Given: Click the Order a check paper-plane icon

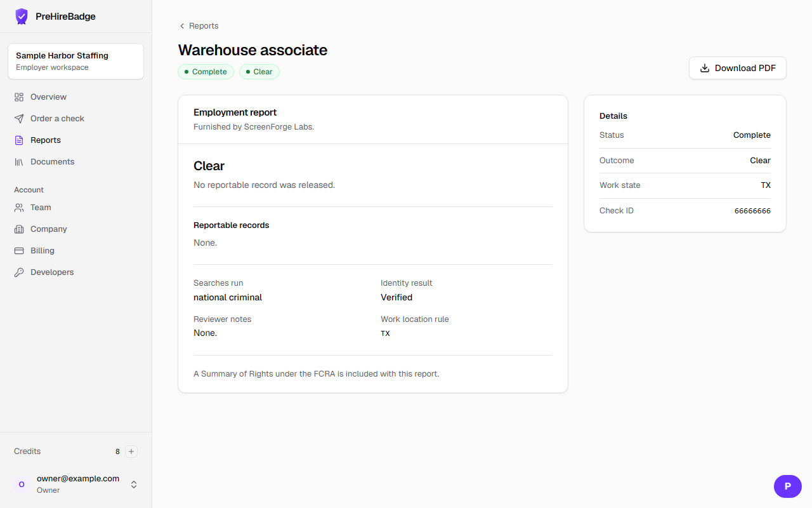Looking at the screenshot, I should coord(19,119).
